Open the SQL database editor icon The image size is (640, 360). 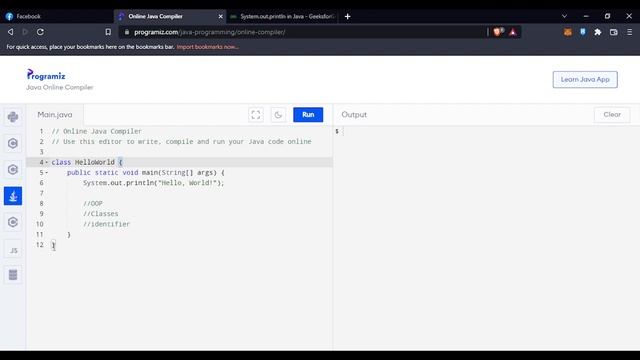click(13, 275)
